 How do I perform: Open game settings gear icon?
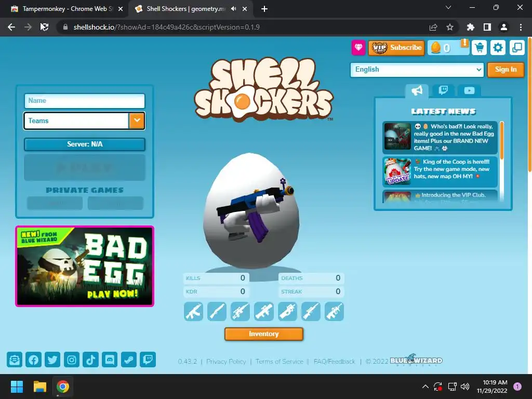498,47
